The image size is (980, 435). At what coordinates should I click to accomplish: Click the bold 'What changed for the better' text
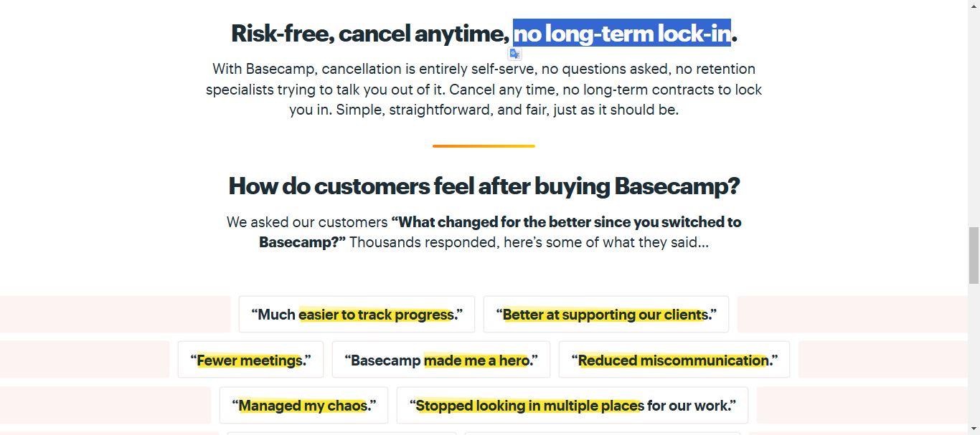tap(565, 221)
